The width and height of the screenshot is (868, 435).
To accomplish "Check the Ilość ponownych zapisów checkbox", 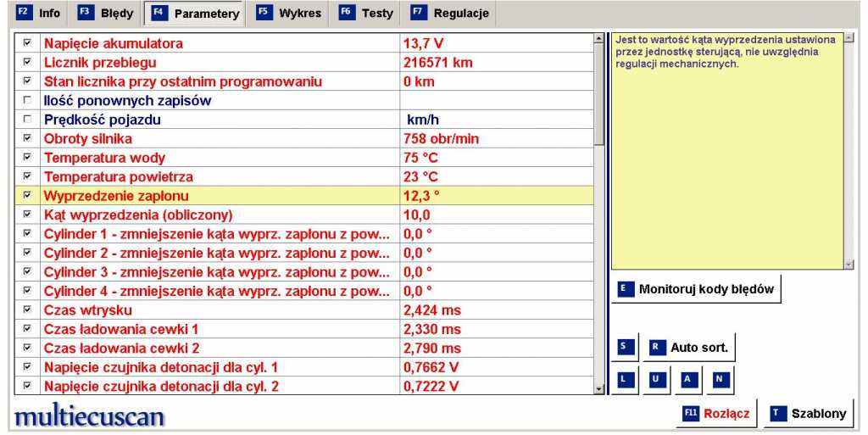I will 27,101.
